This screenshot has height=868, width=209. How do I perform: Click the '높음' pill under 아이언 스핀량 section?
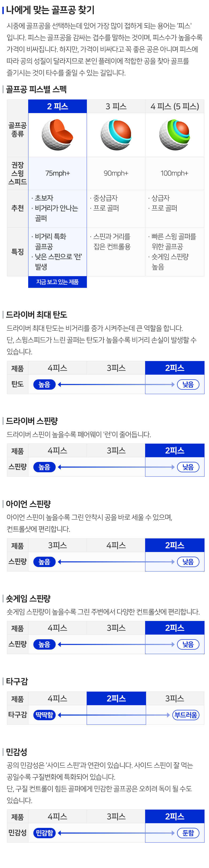[x=44, y=562]
